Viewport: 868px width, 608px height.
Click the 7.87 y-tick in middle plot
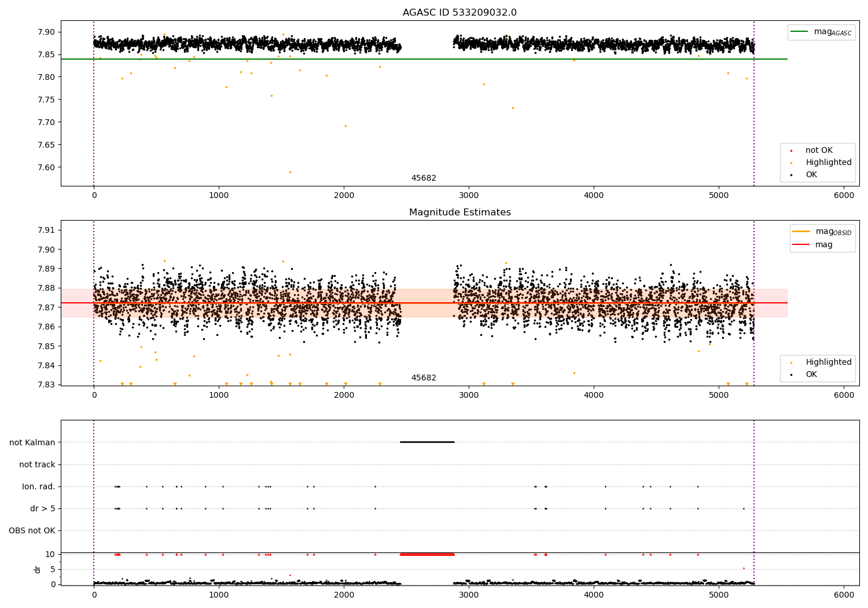46,307
